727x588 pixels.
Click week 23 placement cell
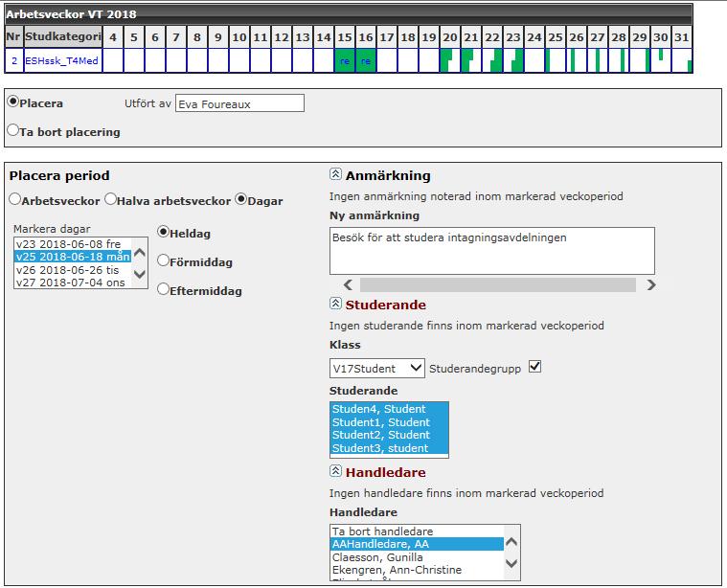coord(513,60)
